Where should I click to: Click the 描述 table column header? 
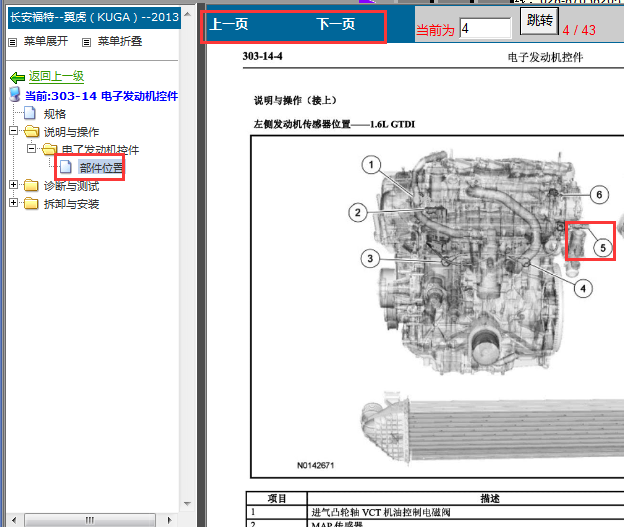(490, 498)
